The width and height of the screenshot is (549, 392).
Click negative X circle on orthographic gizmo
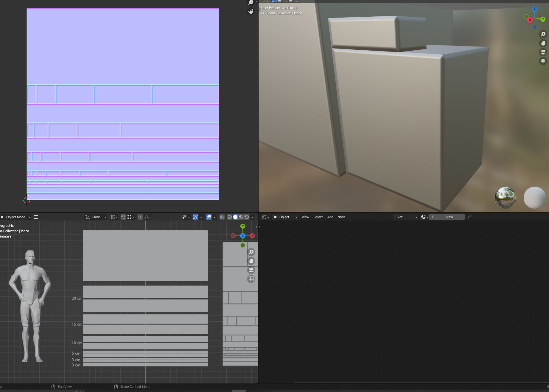[x=233, y=236]
